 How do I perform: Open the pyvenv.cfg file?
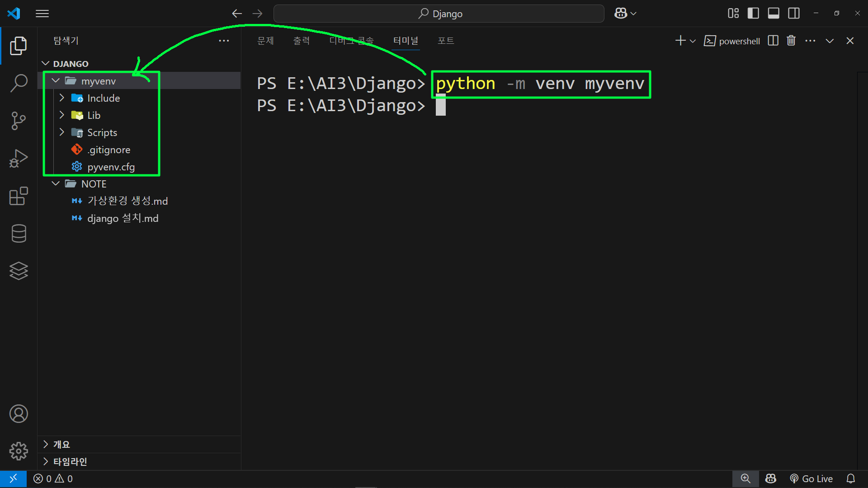point(139,167)
